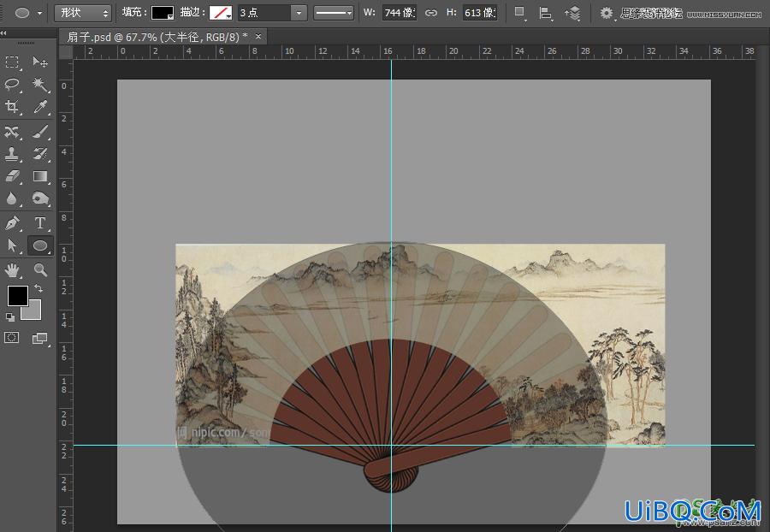
Task: Toggle Quick Mask mode
Action: pyautogui.click(x=12, y=338)
